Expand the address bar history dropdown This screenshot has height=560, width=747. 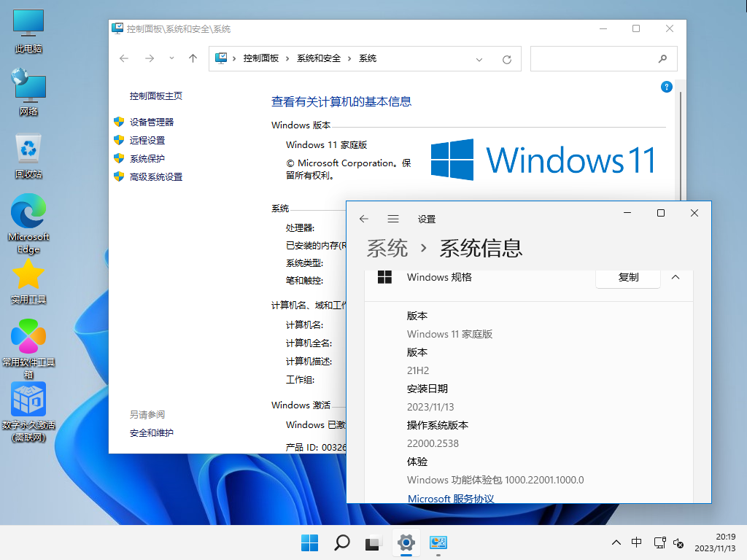tap(479, 59)
